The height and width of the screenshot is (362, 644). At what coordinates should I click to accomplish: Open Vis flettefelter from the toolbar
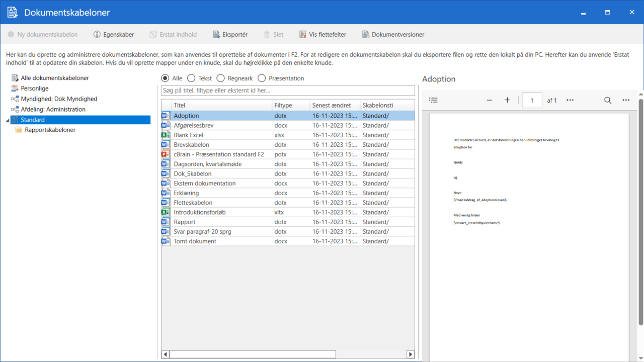click(323, 35)
